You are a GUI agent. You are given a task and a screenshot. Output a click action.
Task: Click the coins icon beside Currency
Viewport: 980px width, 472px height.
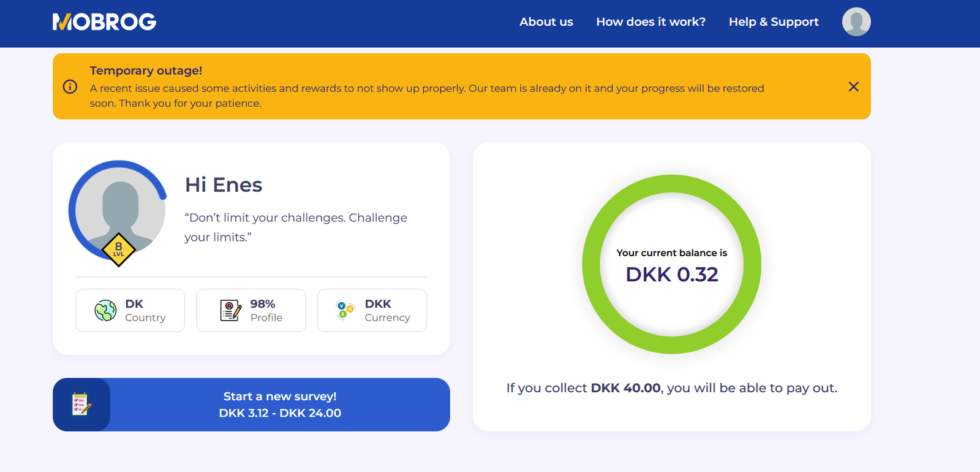point(345,310)
